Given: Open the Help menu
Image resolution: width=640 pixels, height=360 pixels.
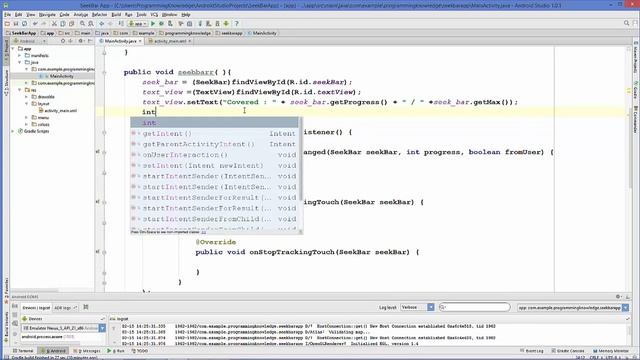Looking at the screenshot, I should 186,14.
